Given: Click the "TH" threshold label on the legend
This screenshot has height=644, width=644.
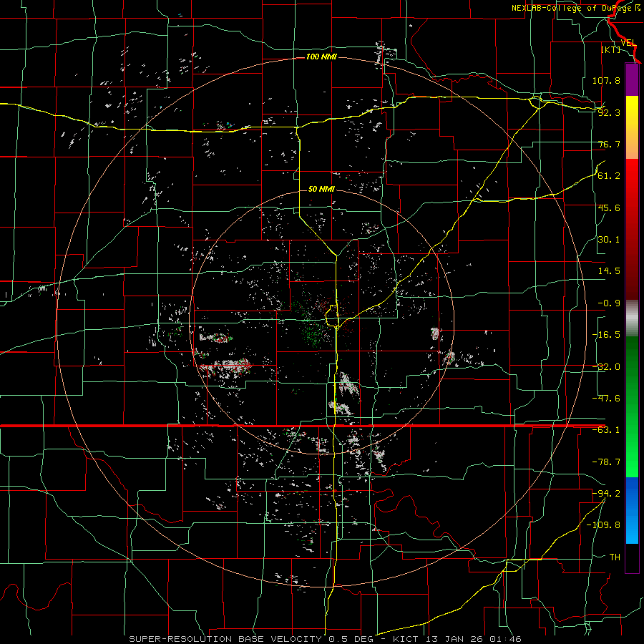Looking at the screenshot, I should [615, 557].
